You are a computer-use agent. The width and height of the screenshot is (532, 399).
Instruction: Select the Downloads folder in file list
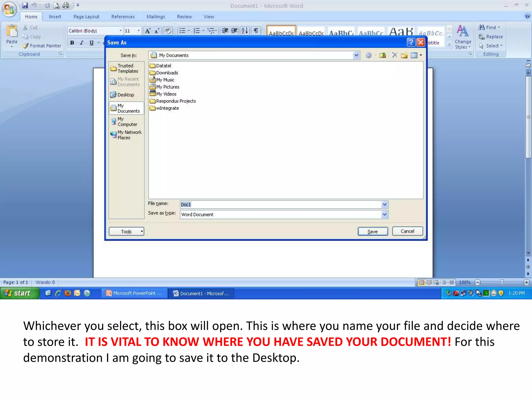(164, 73)
